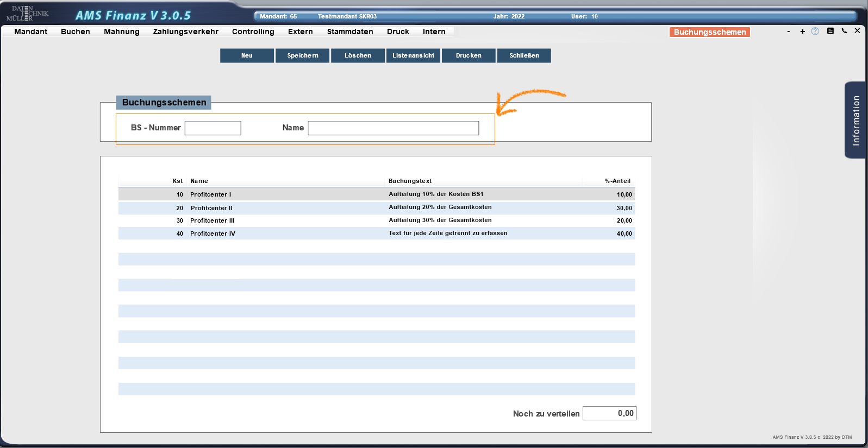Open the notes list icon in header

point(830,31)
